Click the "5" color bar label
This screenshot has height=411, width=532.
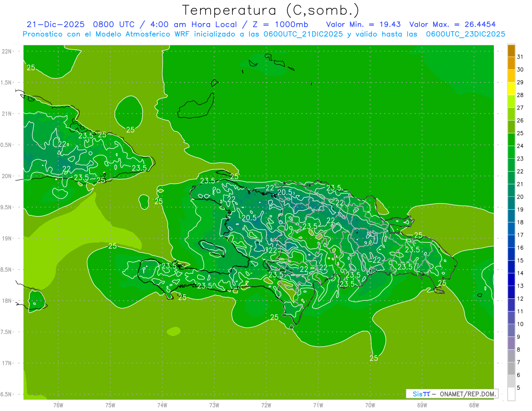coord(519,388)
